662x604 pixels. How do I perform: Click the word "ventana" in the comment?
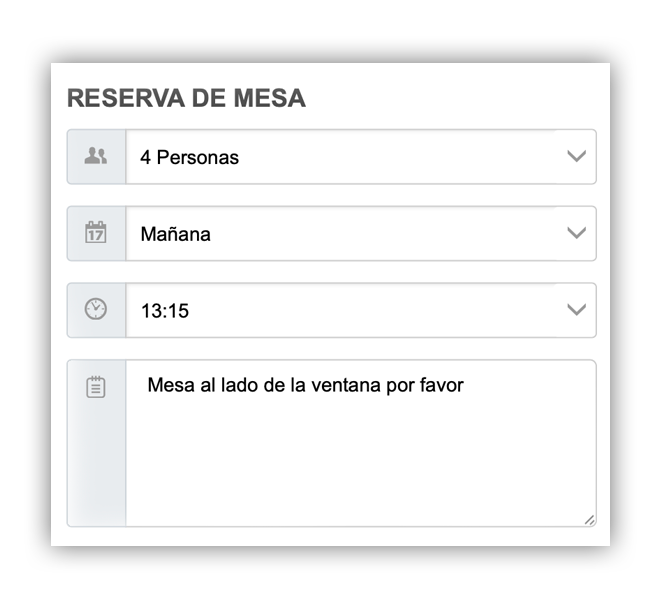pyautogui.click(x=349, y=385)
